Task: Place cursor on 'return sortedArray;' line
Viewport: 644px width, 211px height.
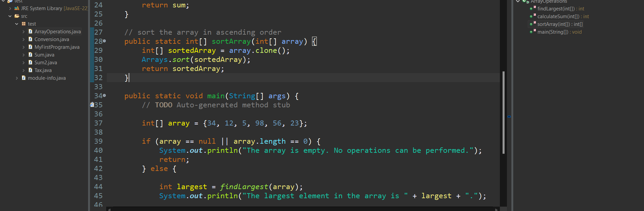Action: coord(183,69)
